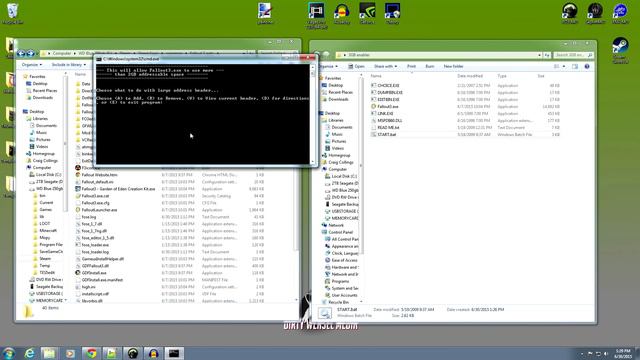Image resolution: width=640 pixels, height=360 pixels.
Task: Click Open button in right Explorer toolbar
Action: pos(357,66)
